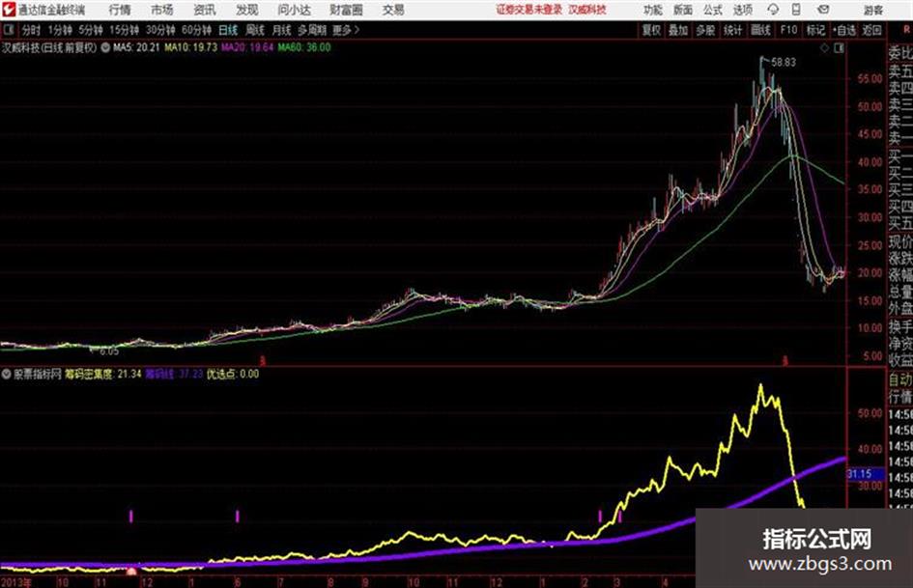The image size is (913, 588).
Task: Switch to the 多周期 tab
Action: tap(313, 30)
